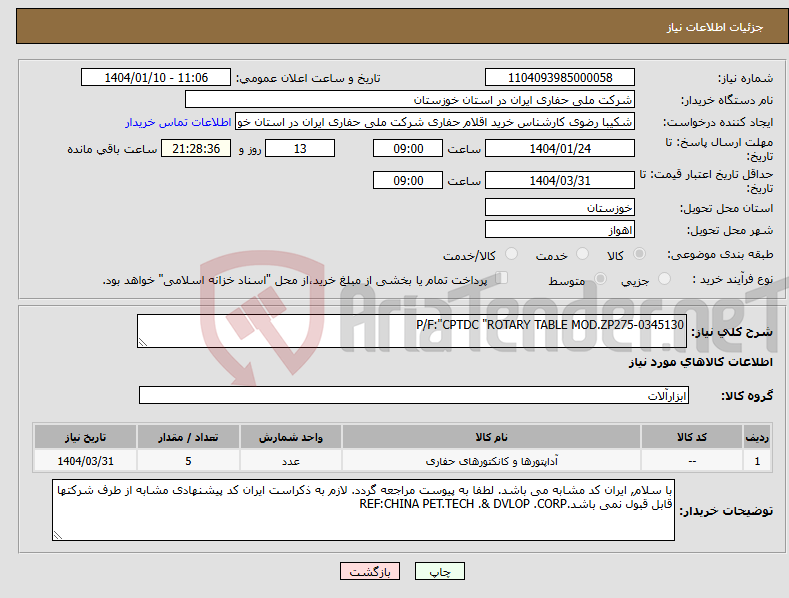Click the واحد شمارش column header

pyautogui.click(x=291, y=437)
